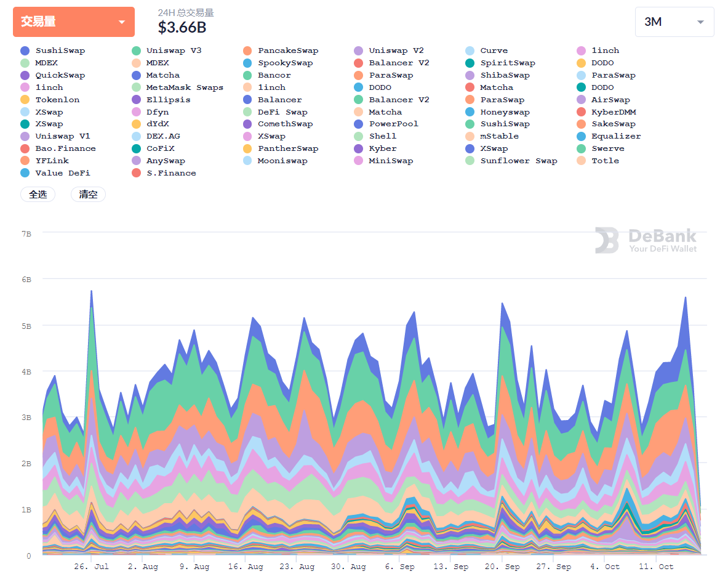Image resolution: width=728 pixels, height=574 pixels.
Task: Toggle the SpookySwap legend series
Action: [x=278, y=63]
